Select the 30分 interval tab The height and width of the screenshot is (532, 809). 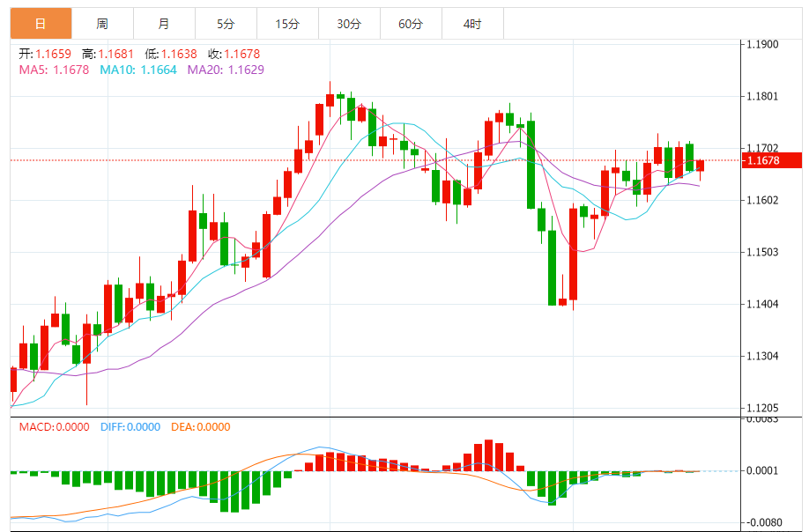(x=349, y=24)
